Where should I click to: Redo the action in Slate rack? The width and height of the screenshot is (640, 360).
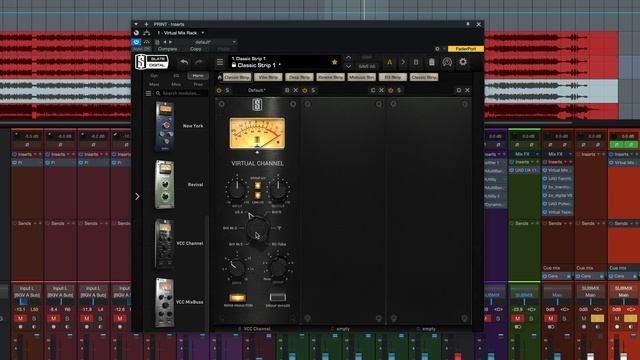tap(199, 62)
